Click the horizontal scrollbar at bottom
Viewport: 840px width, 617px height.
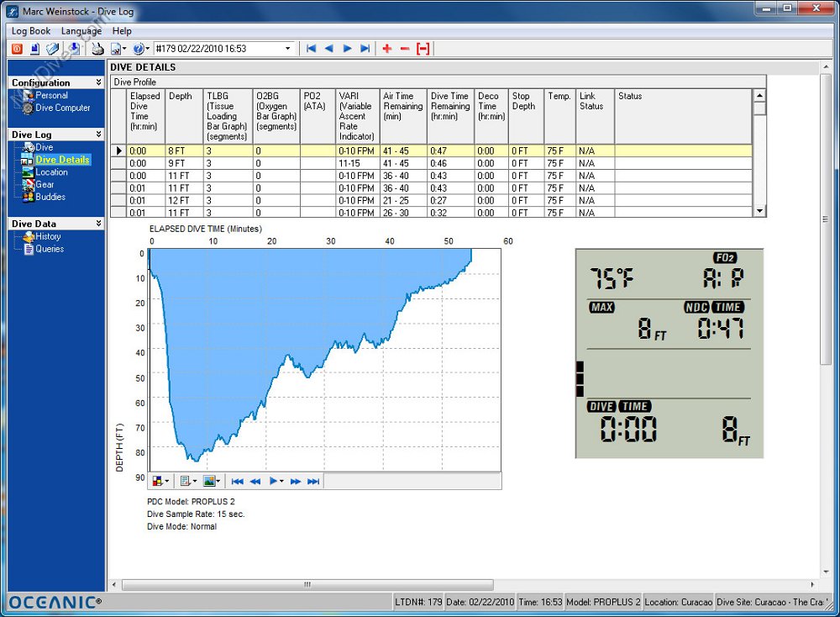(307, 584)
